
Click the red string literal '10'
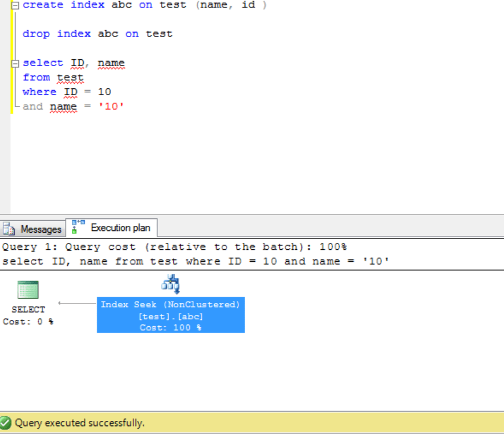point(111,106)
